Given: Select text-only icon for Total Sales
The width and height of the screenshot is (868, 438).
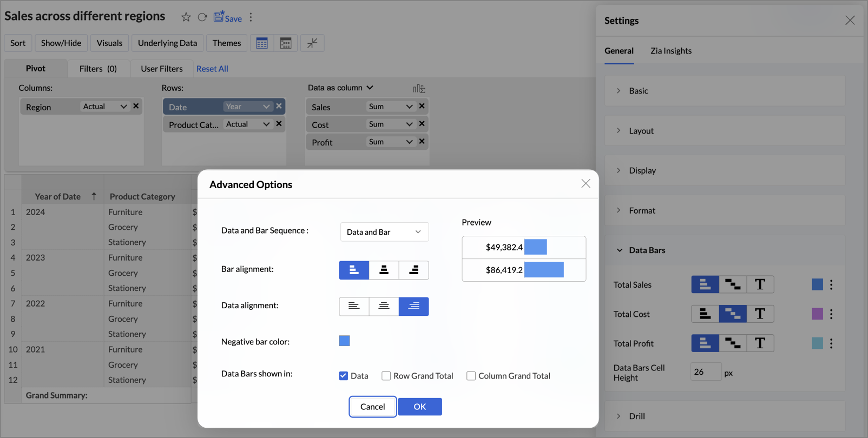Looking at the screenshot, I should point(760,284).
